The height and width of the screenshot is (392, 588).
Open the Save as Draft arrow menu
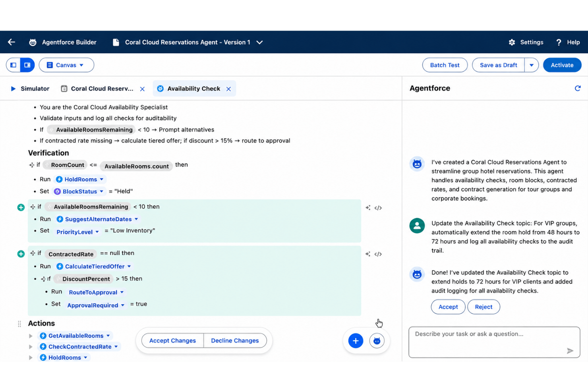pyautogui.click(x=532, y=65)
